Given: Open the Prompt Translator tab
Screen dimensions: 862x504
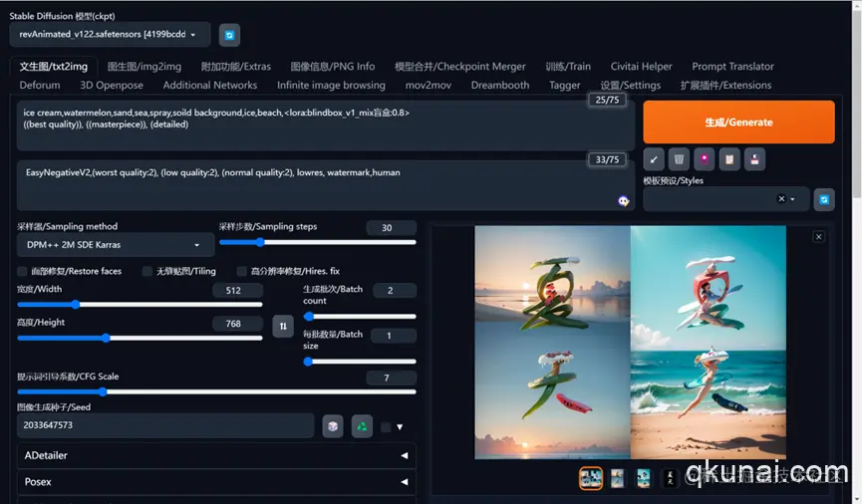Looking at the screenshot, I should tap(732, 67).
